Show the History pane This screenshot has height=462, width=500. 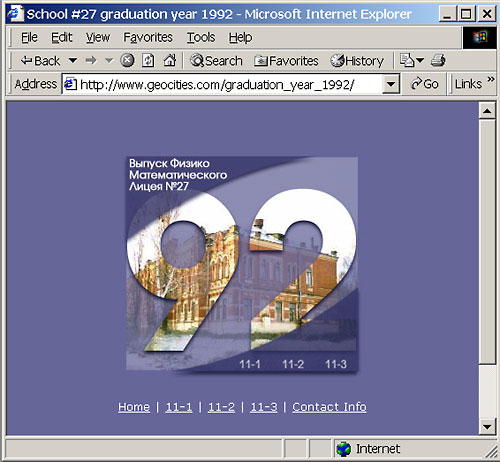[357, 61]
